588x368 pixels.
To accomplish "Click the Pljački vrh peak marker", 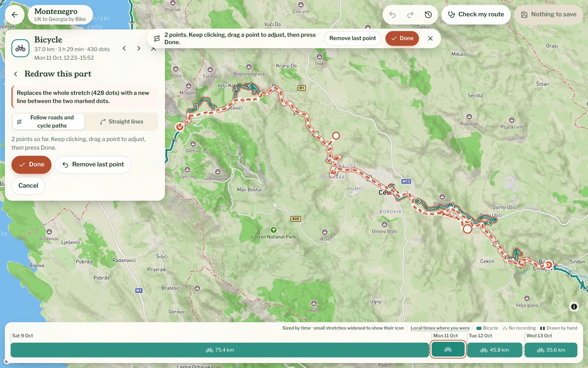I will 512,120.
